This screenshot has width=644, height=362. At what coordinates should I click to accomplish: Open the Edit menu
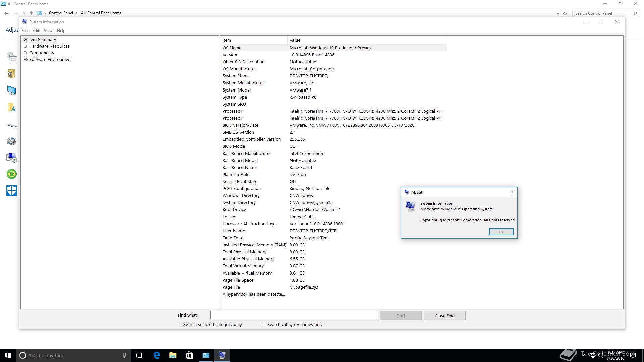36,31
